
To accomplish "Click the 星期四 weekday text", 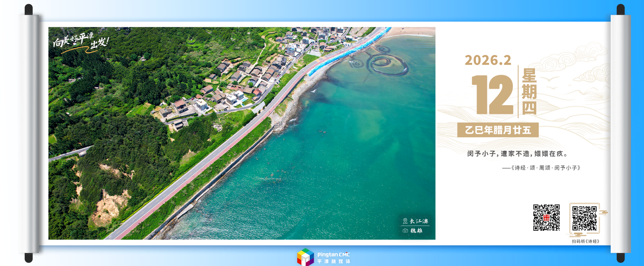I will pos(529,92).
